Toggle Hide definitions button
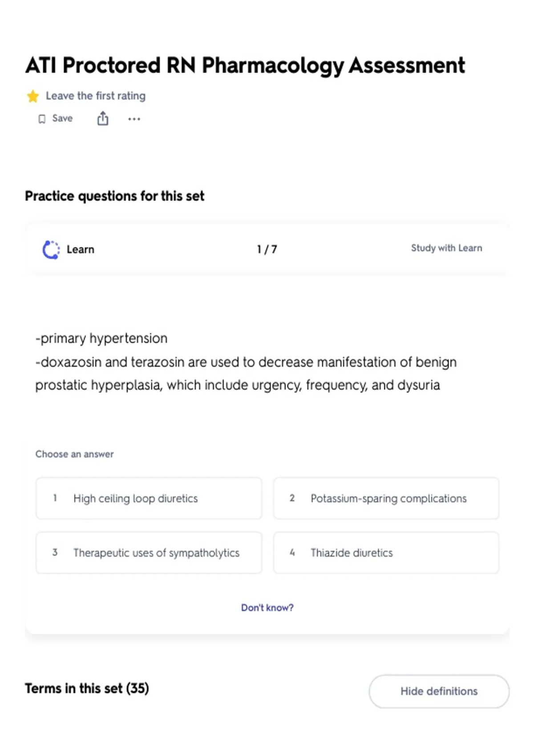534x756 pixels. (439, 691)
